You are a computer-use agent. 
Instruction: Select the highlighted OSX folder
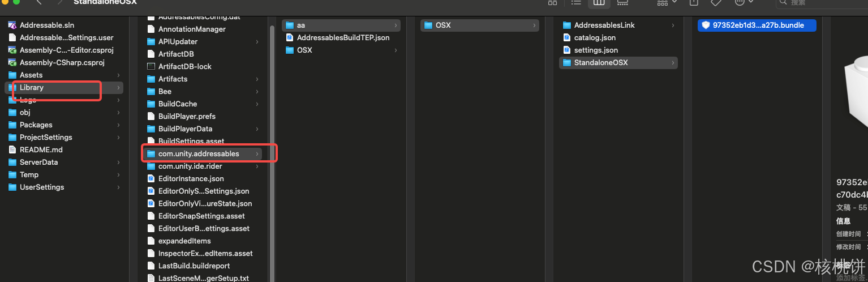tap(480, 25)
